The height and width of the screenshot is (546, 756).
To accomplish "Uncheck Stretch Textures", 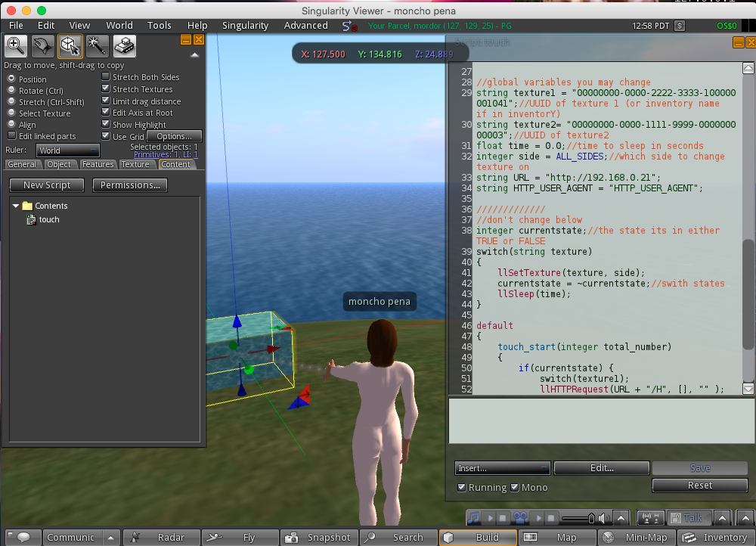I will click(106, 88).
